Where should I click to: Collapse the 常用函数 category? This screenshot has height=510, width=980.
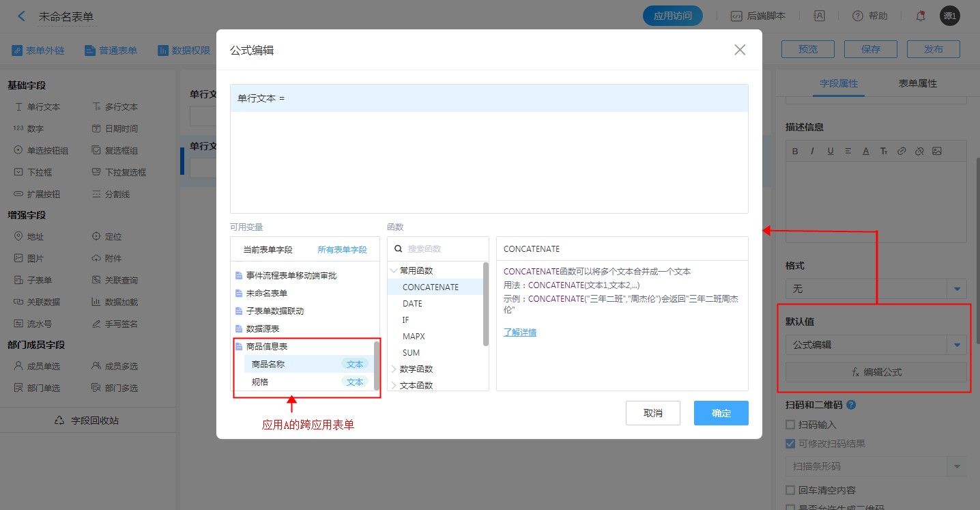pyautogui.click(x=394, y=271)
